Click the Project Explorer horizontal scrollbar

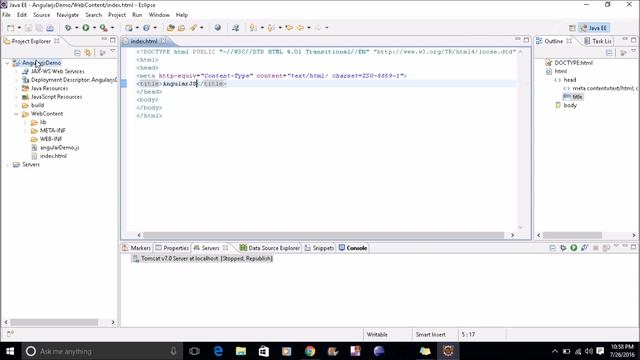(x=54, y=322)
